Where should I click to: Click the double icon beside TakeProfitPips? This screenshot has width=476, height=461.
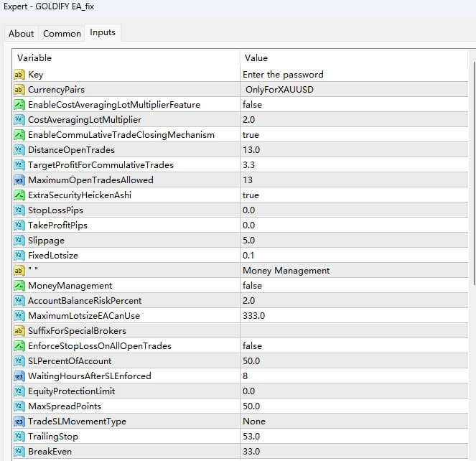(19, 225)
